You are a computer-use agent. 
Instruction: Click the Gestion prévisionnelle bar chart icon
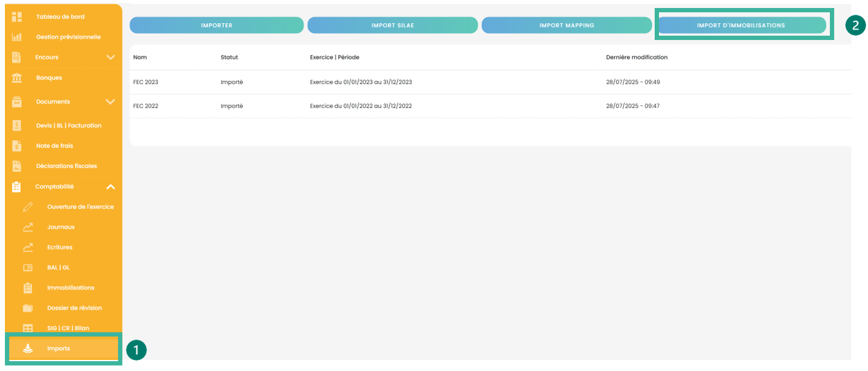(x=17, y=37)
